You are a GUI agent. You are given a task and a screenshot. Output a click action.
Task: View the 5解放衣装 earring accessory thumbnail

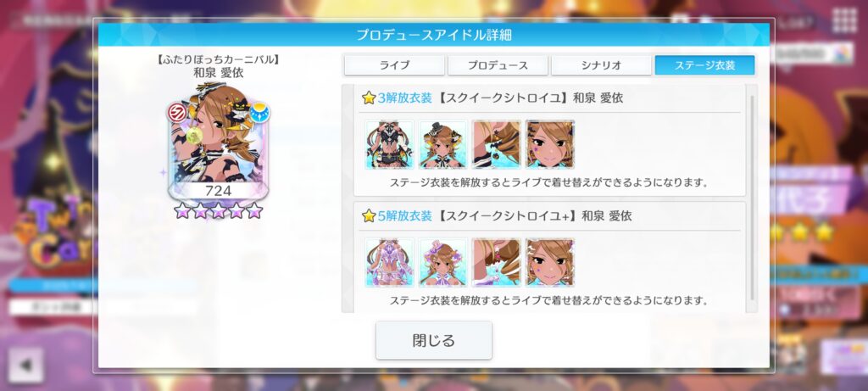pyautogui.click(x=497, y=263)
